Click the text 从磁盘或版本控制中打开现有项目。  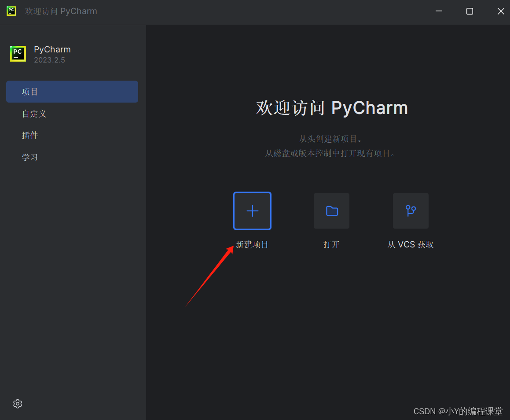click(x=330, y=153)
